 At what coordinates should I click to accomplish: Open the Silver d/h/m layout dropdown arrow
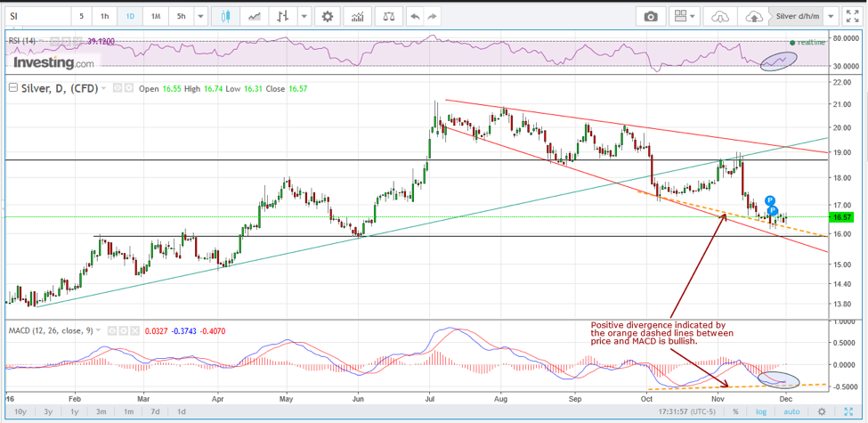(x=830, y=16)
